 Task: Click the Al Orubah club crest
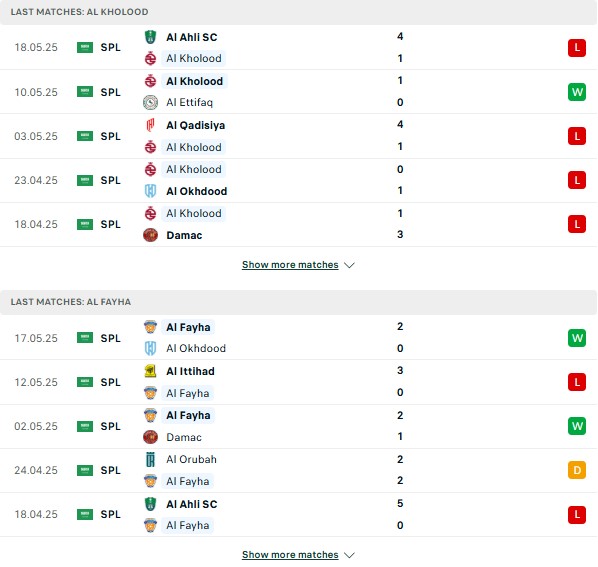[150, 459]
